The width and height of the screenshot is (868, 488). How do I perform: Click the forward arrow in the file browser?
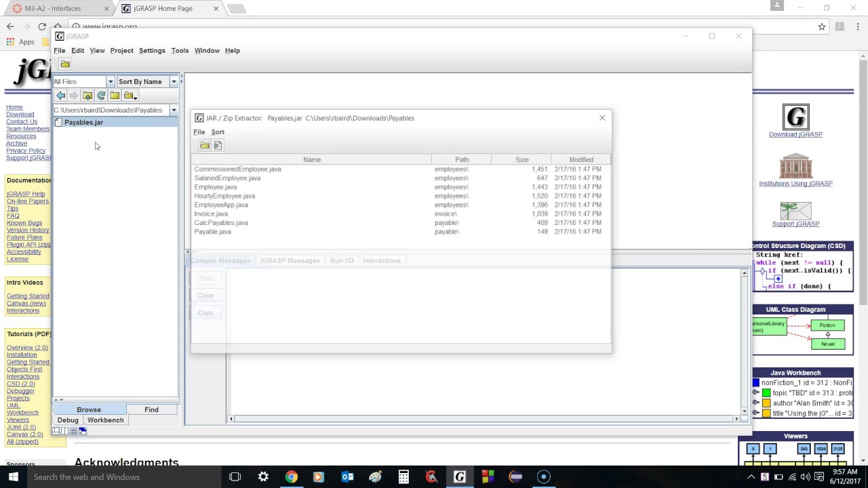74,96
